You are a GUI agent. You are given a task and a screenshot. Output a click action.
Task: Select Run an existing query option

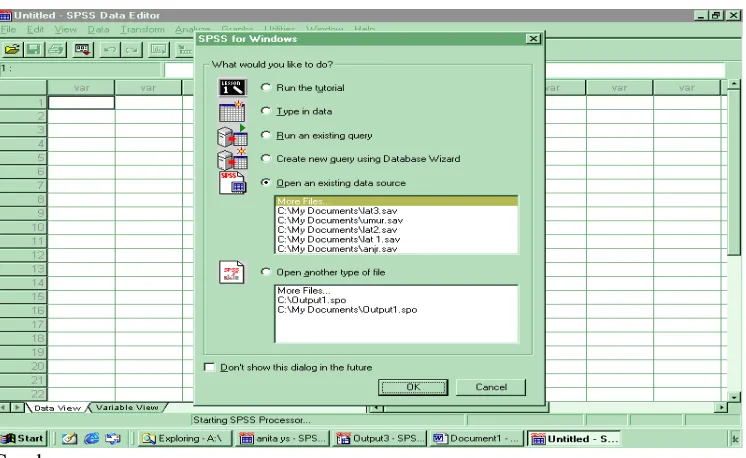[x=266, y=135]
